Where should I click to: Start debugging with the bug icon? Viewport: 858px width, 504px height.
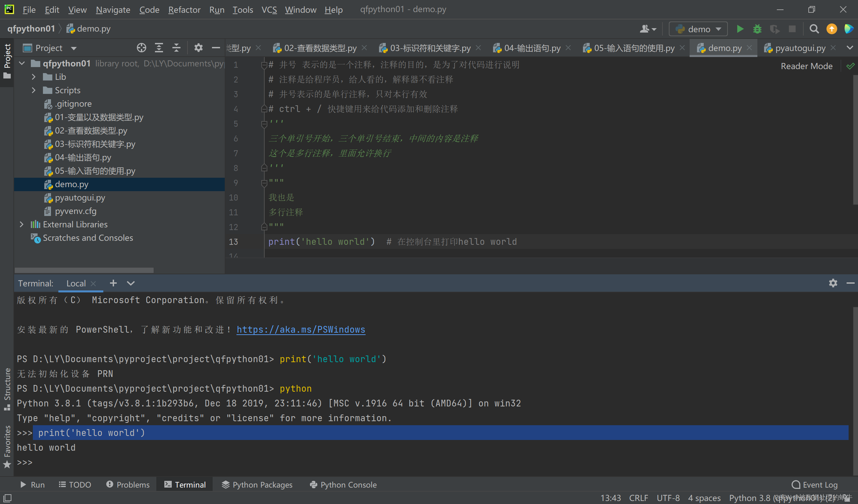757,29
